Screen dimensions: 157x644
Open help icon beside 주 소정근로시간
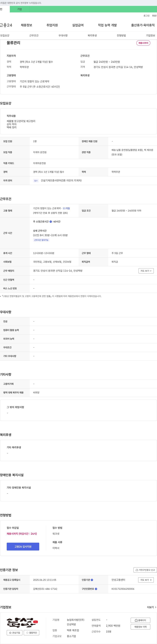coord(51,221)
